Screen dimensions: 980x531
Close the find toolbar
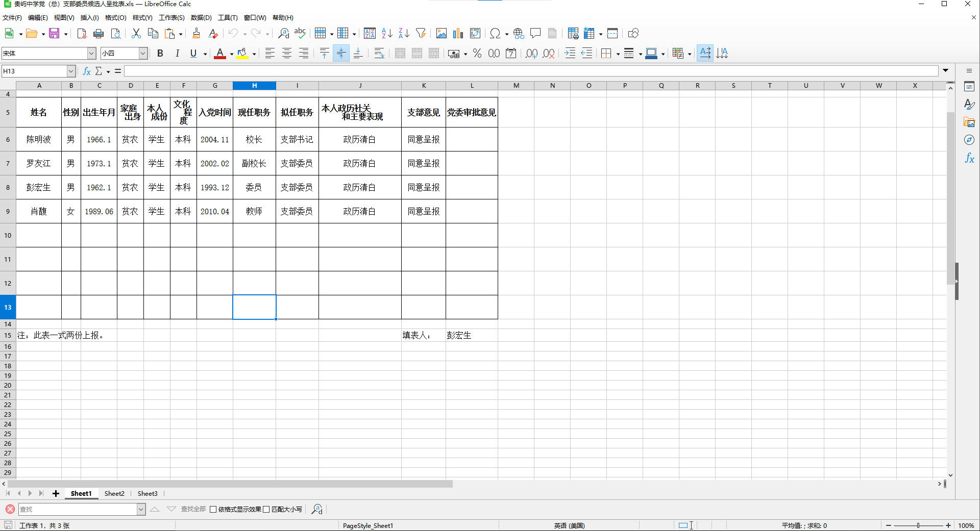pos(10,509)
